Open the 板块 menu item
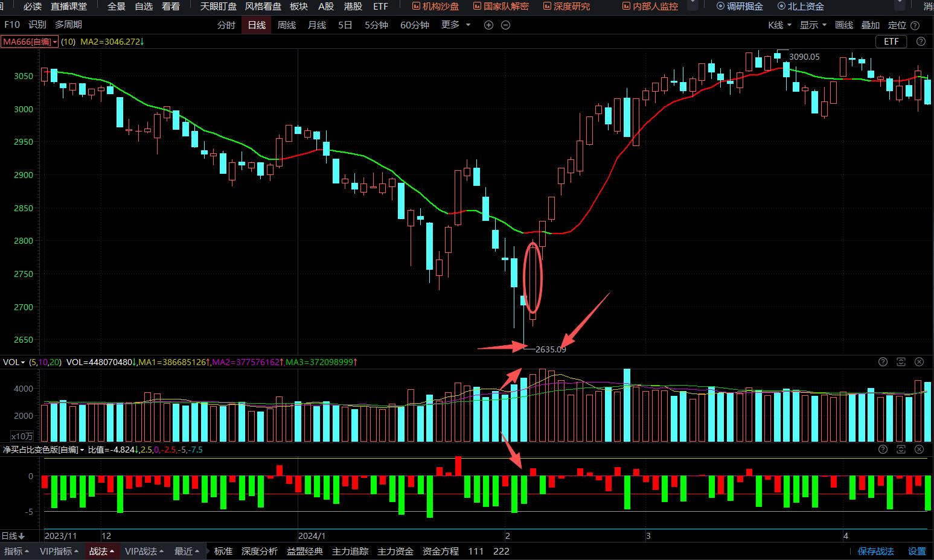This screenshot has width=934, height=560. 299,6
